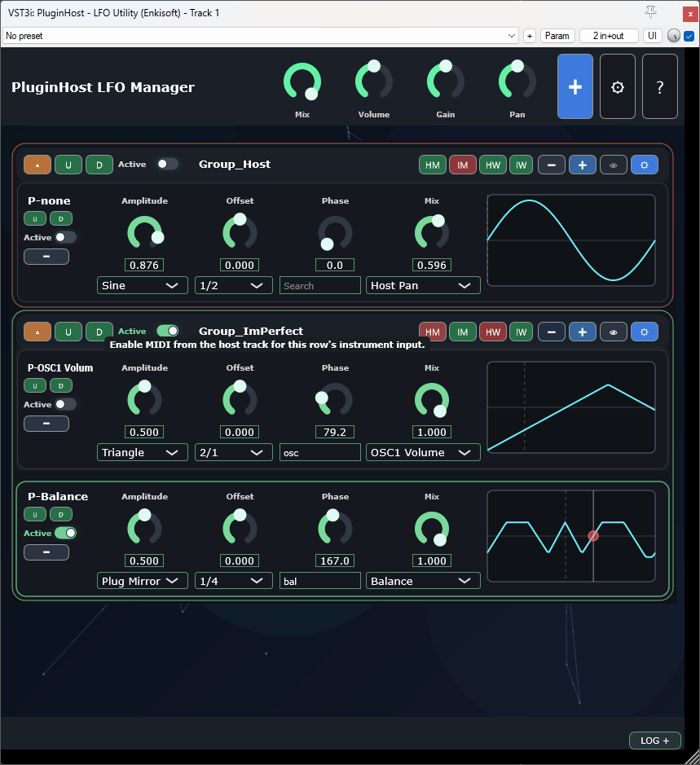Remove P-none row with minus button
700x765 pixels.
tap(46, 256)
